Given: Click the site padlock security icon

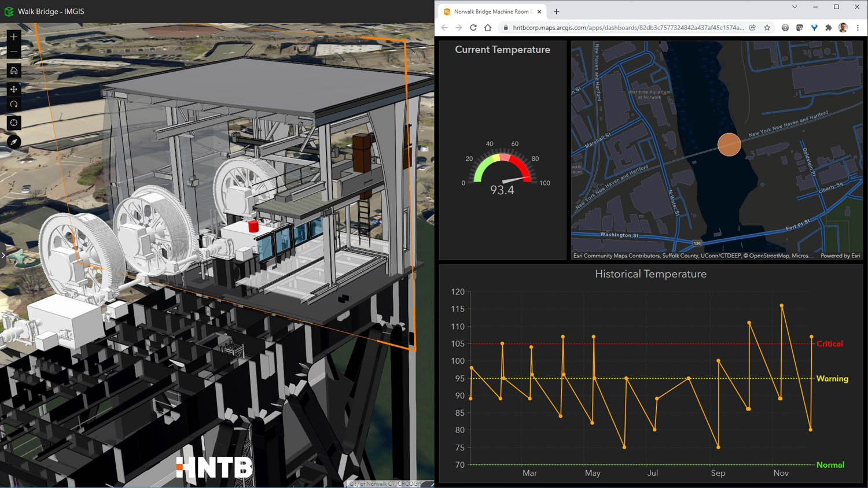Looking at the screenshot, I should (x=506, y=28).
